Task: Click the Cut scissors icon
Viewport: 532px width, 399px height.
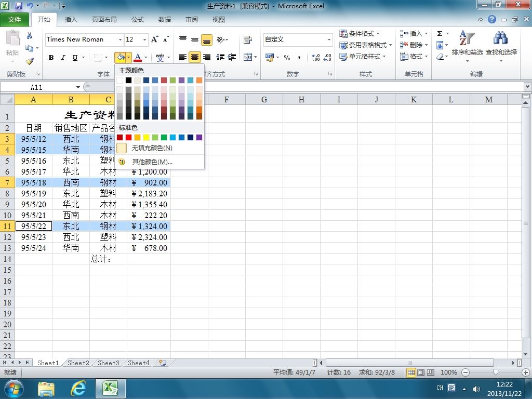Action: click(x=30, y=35)
